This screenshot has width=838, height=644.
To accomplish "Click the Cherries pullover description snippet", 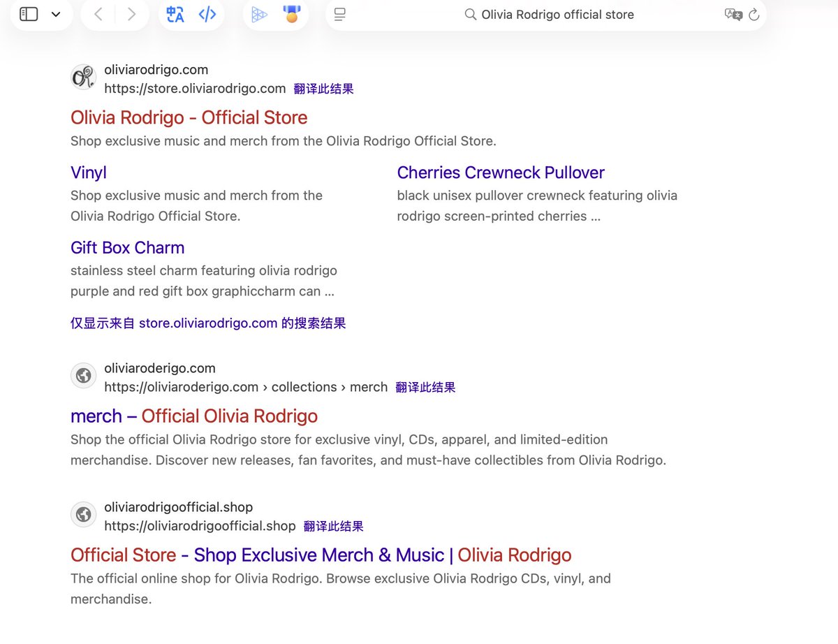I will [x=537, y=206].
